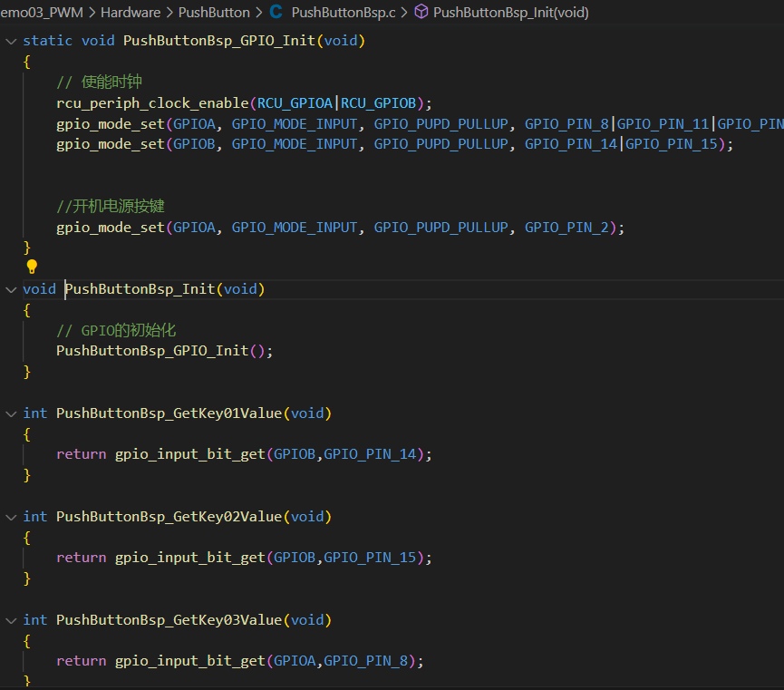Collapse the PushButtonBsp_GPIO_Init function

pos(11,41)
